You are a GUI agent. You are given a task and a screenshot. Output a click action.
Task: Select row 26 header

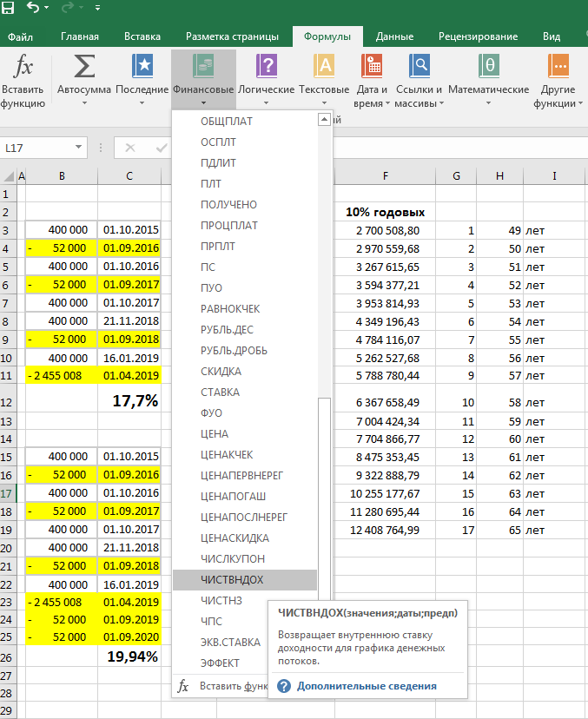point(8,656)
